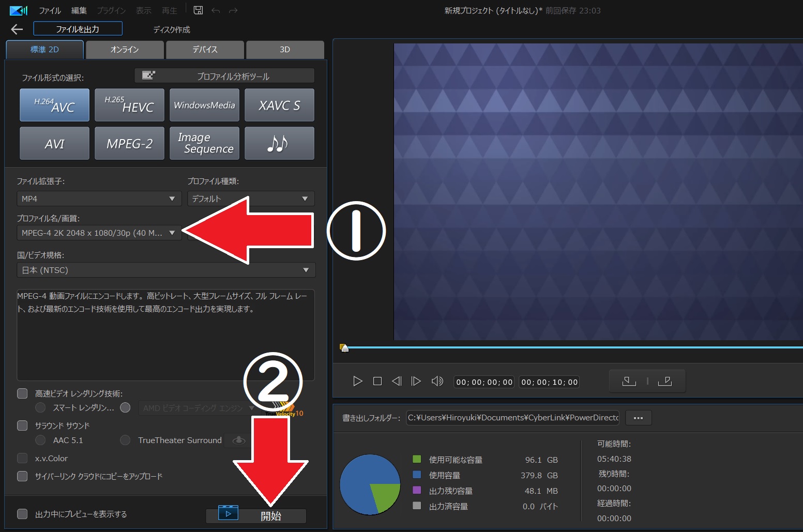Switch to the デバイス tab
This screenshot has height=532, width=803.
pyautogui.click(x=205, y=50)
